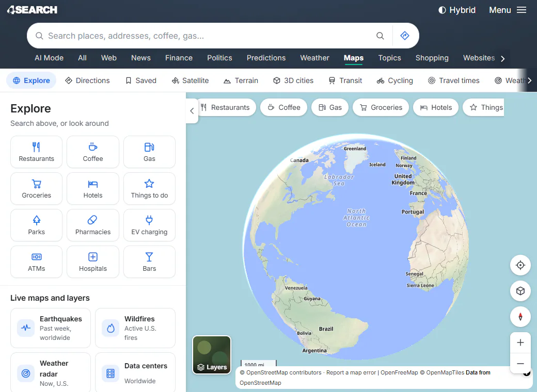Screen dimensions: 537x392
Task: Select the Predictions tab
Action: pos(266,58)
